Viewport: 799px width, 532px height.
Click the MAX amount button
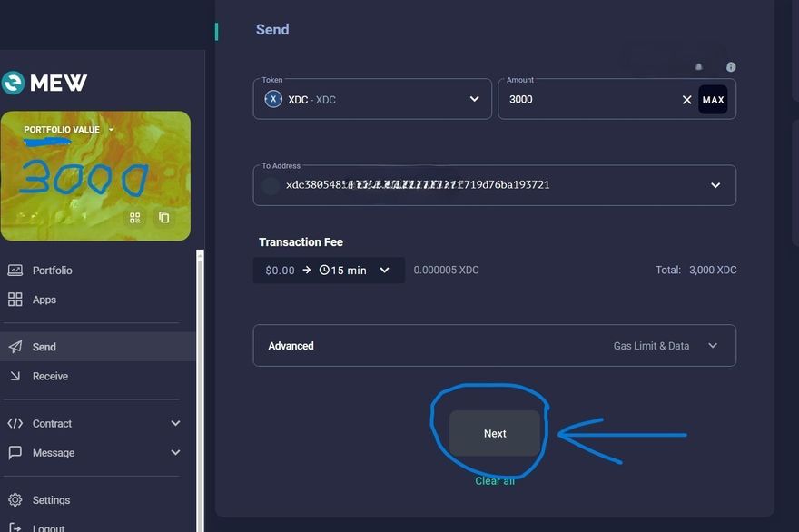tap(713, 100)
